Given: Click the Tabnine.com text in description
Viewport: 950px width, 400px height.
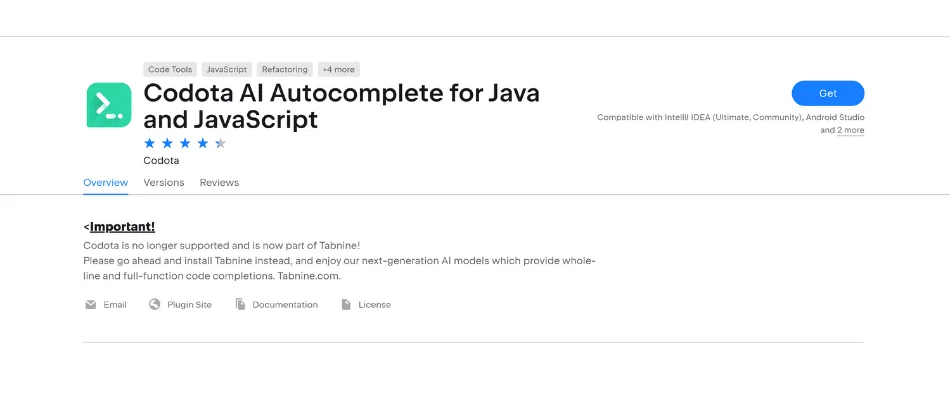Looking at the screenshot, I should pyautogui.click(x=312, y=276).
